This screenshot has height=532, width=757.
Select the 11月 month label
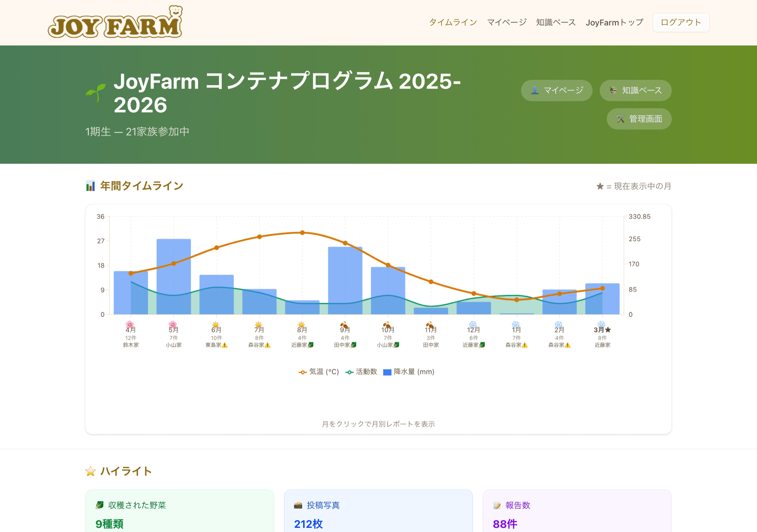coord(431,330)
